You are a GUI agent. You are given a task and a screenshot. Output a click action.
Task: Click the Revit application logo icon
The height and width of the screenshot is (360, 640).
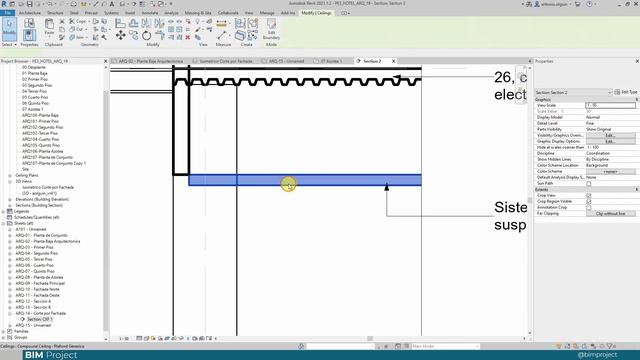pos(4,4)
